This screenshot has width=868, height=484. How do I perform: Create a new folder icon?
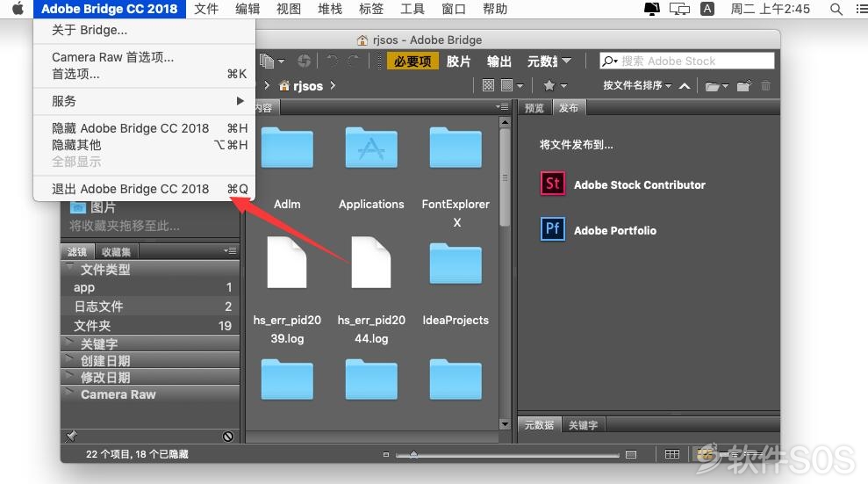pyautogui.click(x=744, y=85)
